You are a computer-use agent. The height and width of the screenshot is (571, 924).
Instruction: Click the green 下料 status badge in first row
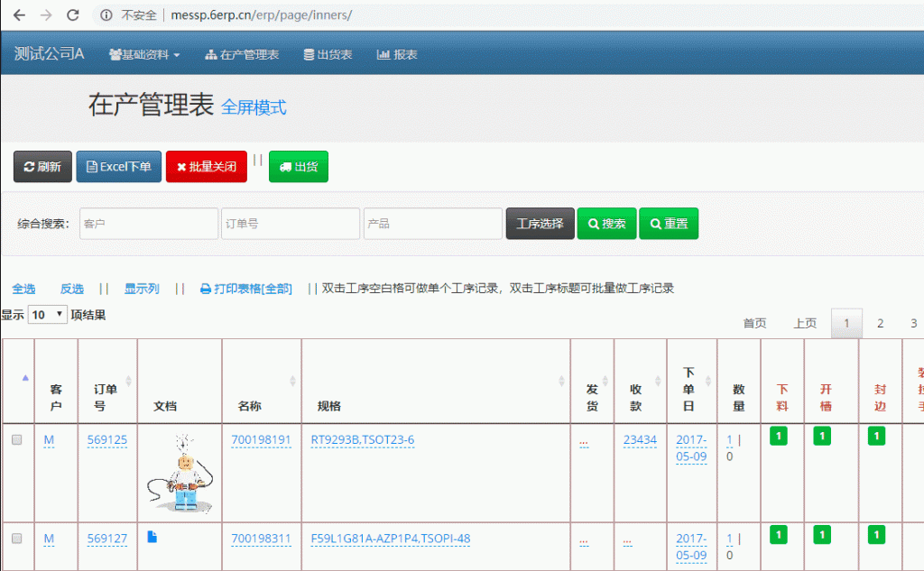pyautogui.click(x=778, y=437)
